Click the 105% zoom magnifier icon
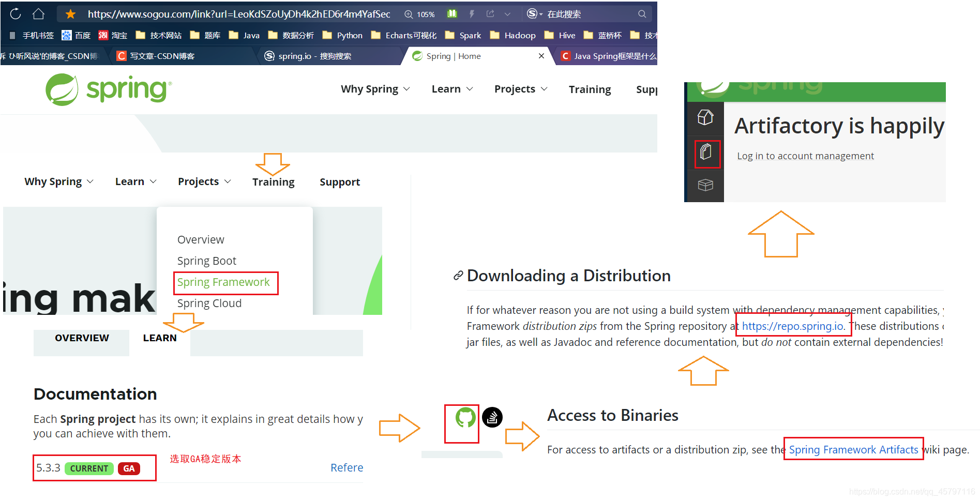The image size is (980, 501). 409,14
